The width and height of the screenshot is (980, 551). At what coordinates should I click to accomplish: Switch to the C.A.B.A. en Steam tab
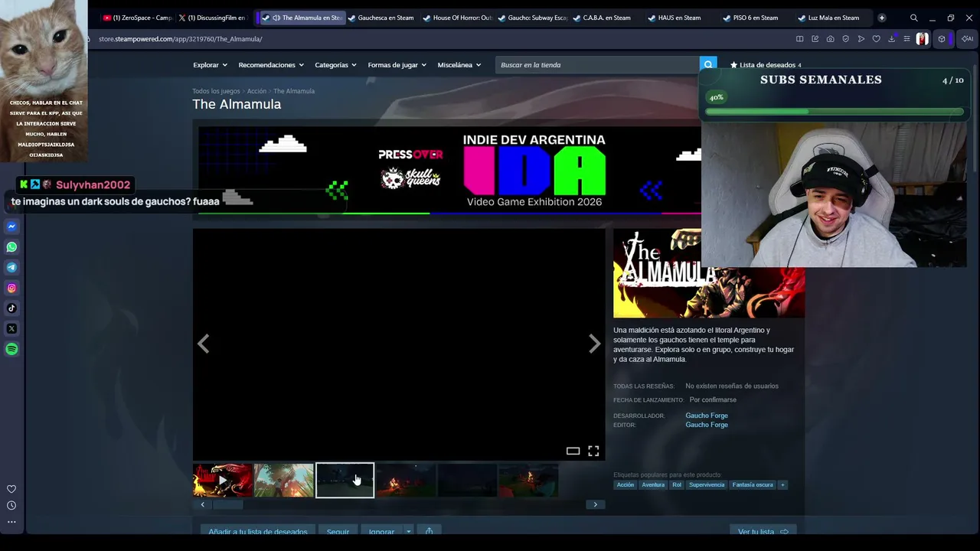[x=607, y=18]
